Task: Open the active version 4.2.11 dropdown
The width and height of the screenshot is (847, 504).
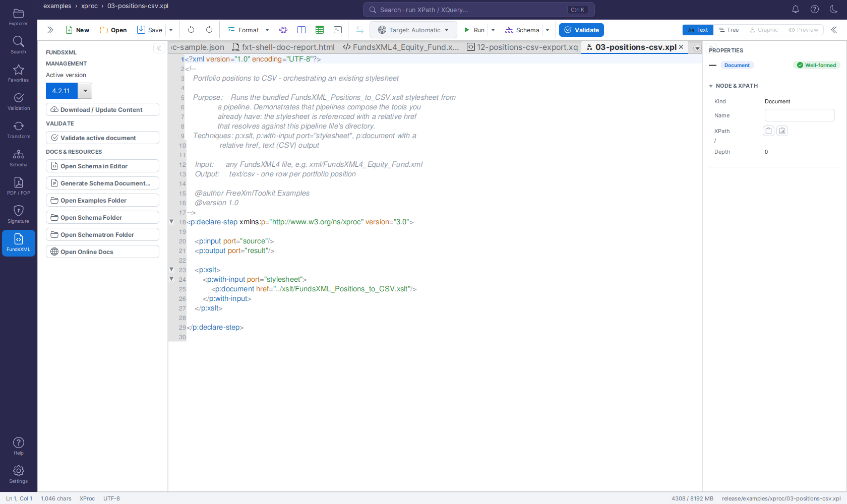Action: (85, 91)
